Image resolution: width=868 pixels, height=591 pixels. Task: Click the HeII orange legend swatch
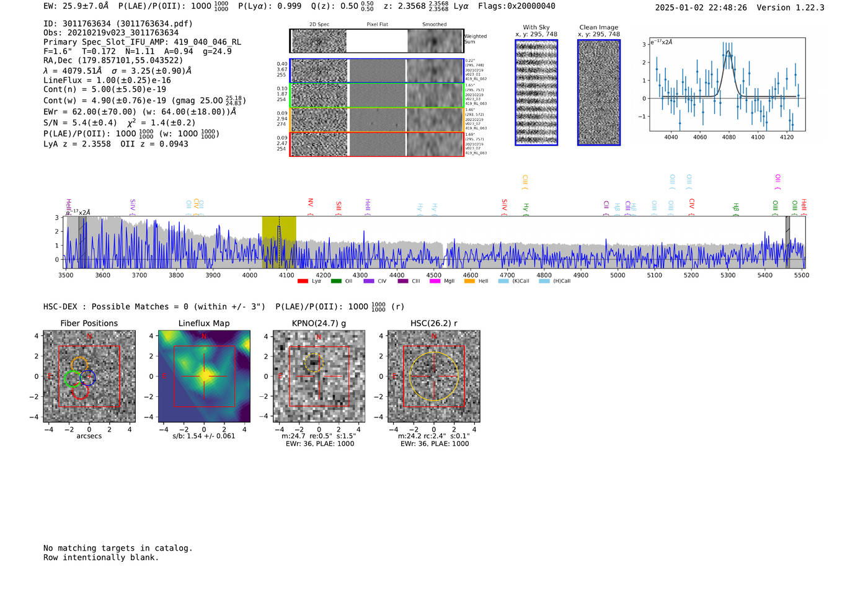click(469, 281)
